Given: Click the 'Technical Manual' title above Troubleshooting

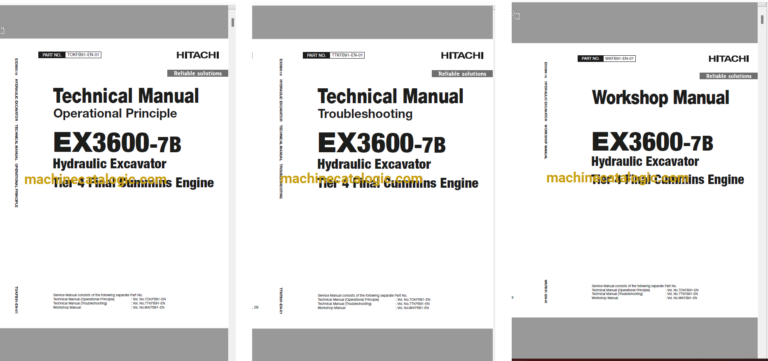Looking at the screenshot, I should coord(390,96).
